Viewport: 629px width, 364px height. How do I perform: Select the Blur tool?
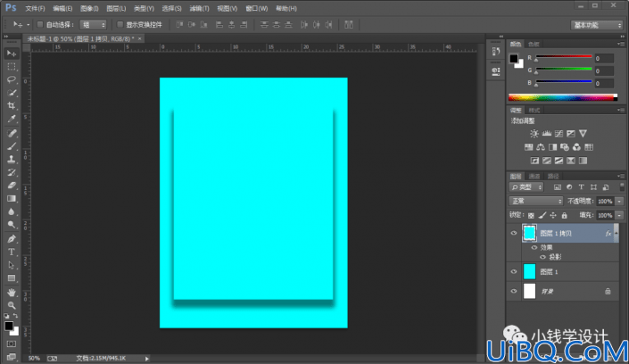(x=12, y=211)
